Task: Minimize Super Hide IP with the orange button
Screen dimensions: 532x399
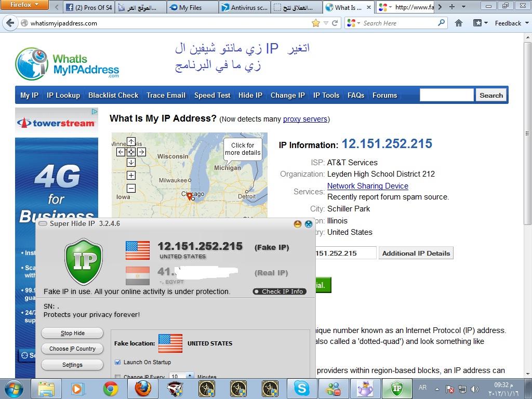Action: [x=298, y=224]
